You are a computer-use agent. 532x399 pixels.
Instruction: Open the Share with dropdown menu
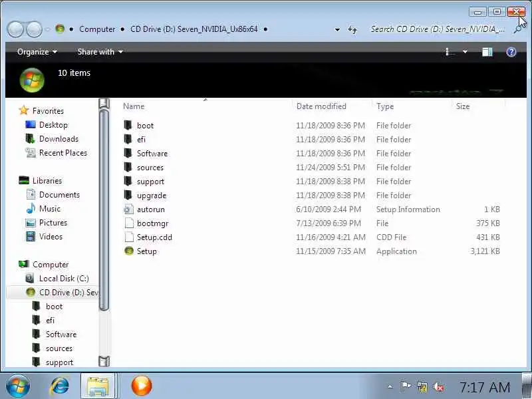(100, 52)
